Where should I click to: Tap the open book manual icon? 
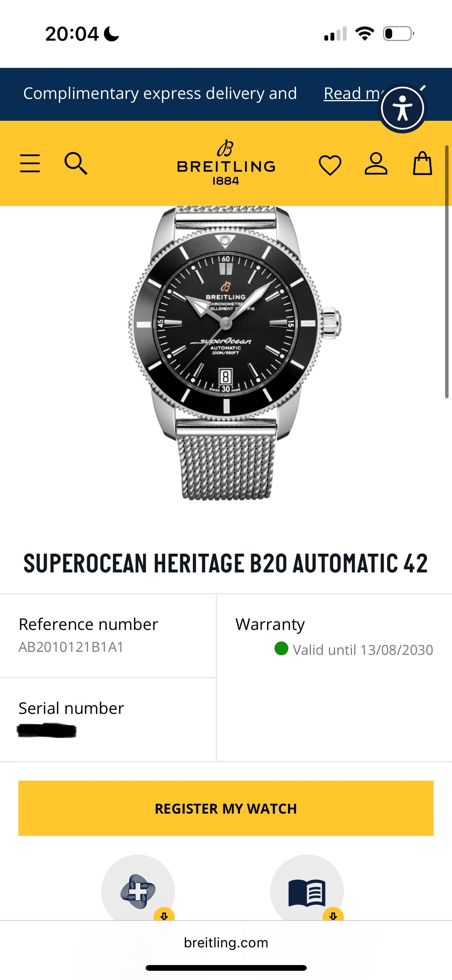[307, 892]
